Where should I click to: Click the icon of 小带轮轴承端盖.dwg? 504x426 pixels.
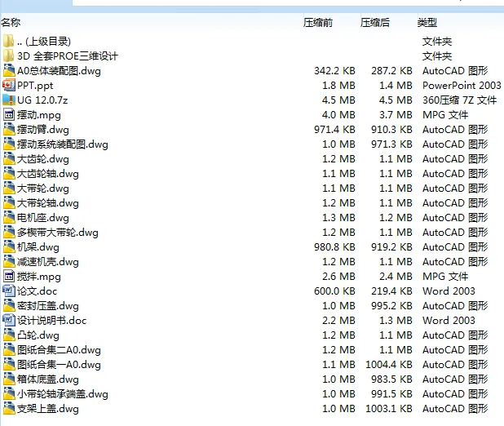(x=9, y=394)
